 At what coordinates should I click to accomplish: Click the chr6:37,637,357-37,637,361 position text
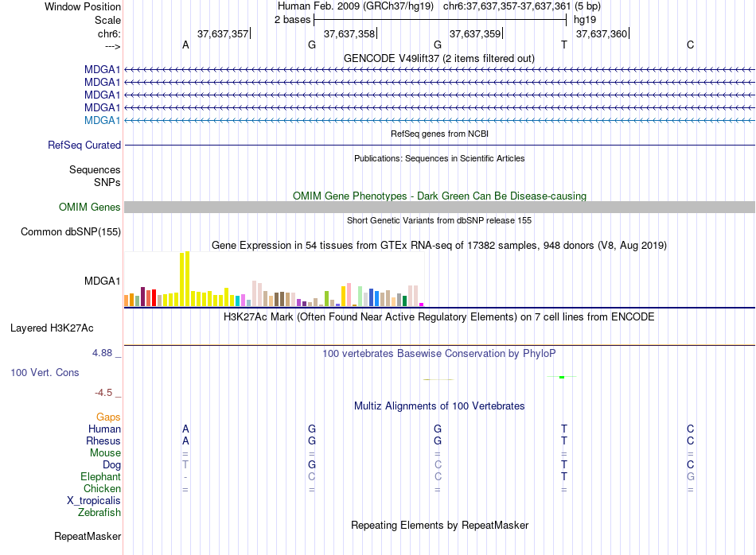[x=507, y=6]
